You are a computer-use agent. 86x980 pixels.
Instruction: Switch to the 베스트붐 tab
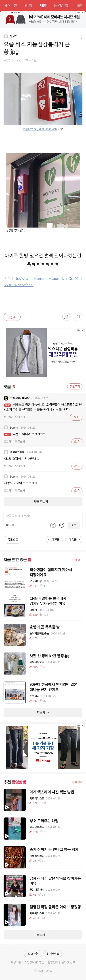[x=10, y=6]
